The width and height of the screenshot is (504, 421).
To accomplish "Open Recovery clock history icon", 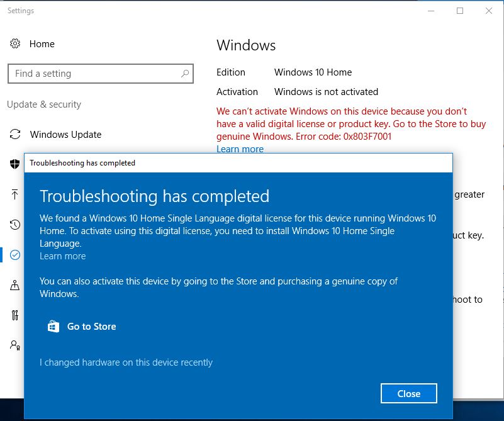I will pos(15,224).
